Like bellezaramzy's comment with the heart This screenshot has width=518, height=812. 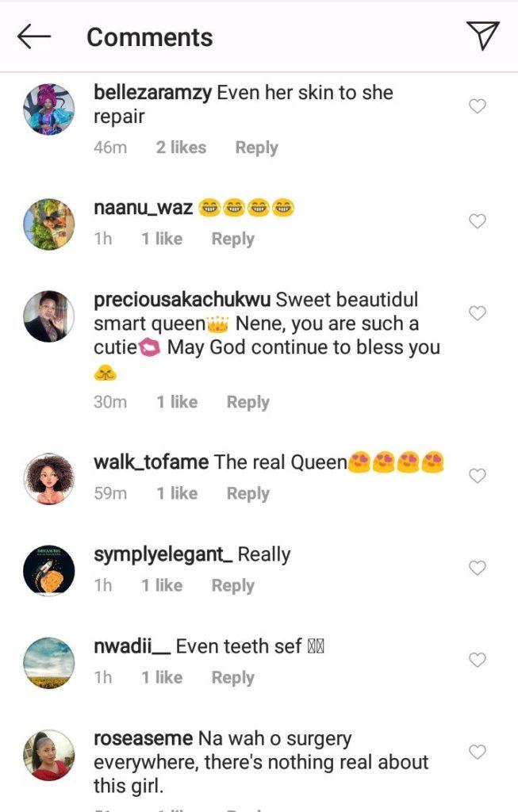click(x=478, y=106)
